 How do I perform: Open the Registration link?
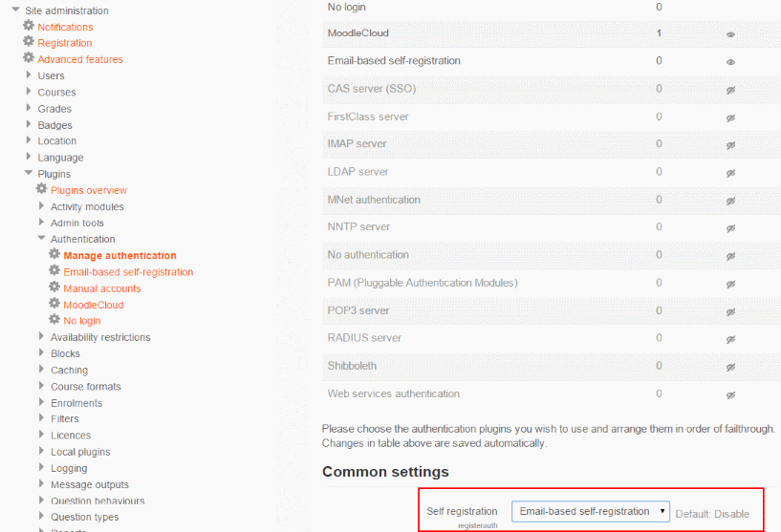[65, 43]
